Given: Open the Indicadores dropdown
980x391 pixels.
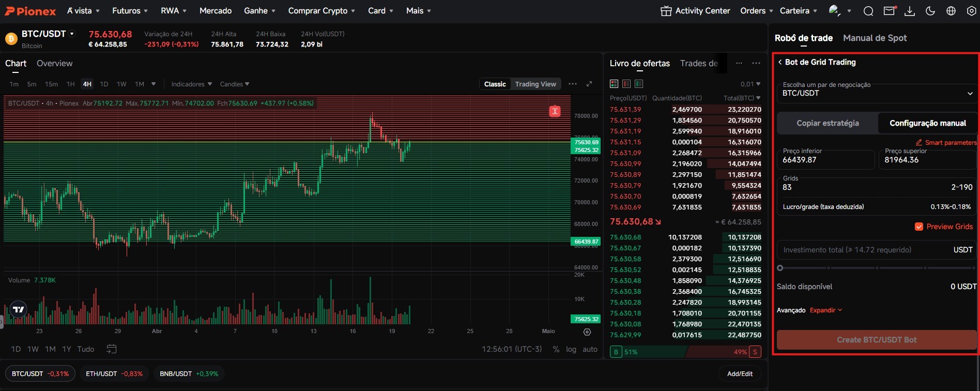Looking at the screenshot, I should (192, 84).
